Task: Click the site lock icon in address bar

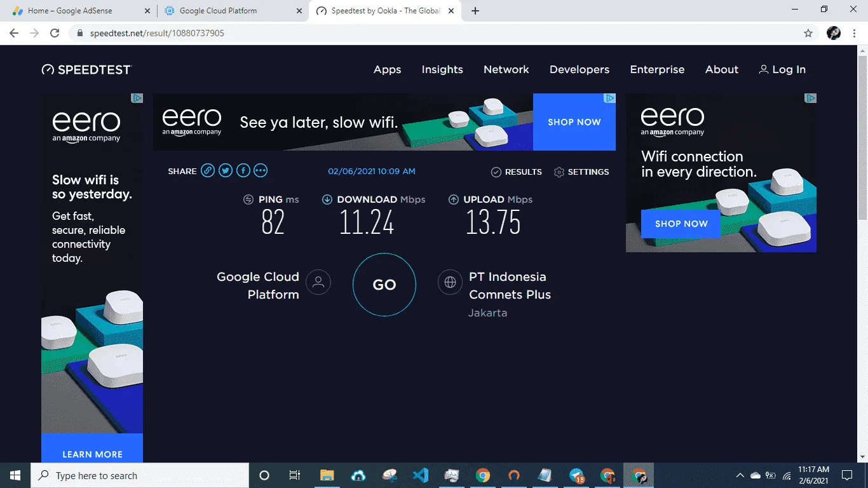Action: [x=80, y=33]
